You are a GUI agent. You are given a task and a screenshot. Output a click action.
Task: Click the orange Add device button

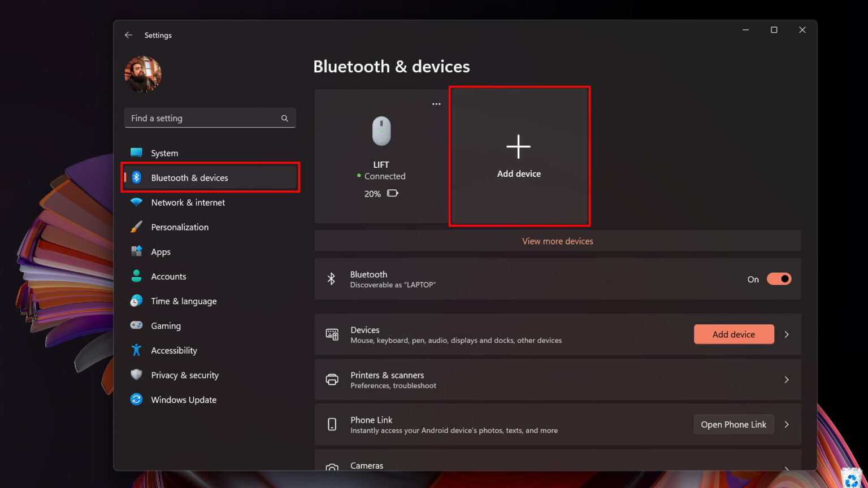click(x=734, y=334)
